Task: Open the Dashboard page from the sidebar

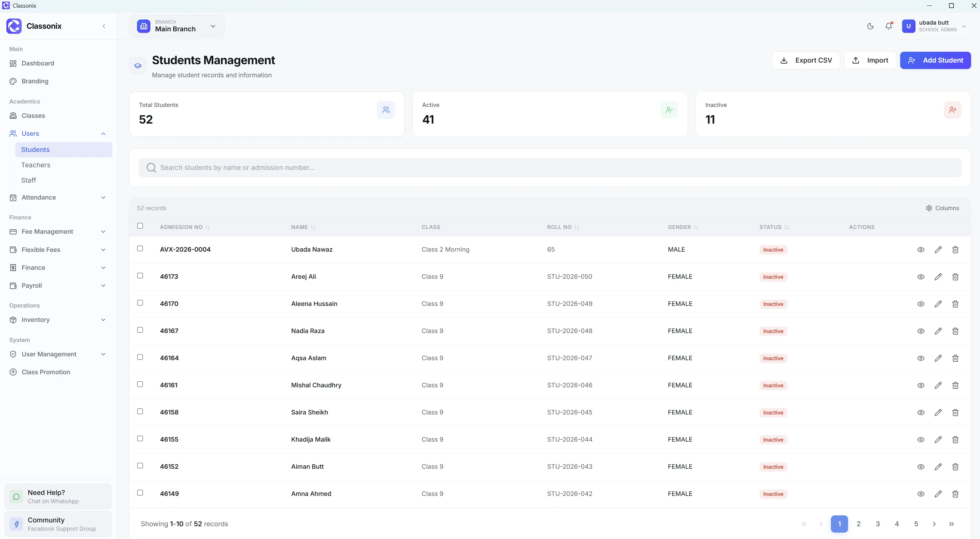Action: 58,64
